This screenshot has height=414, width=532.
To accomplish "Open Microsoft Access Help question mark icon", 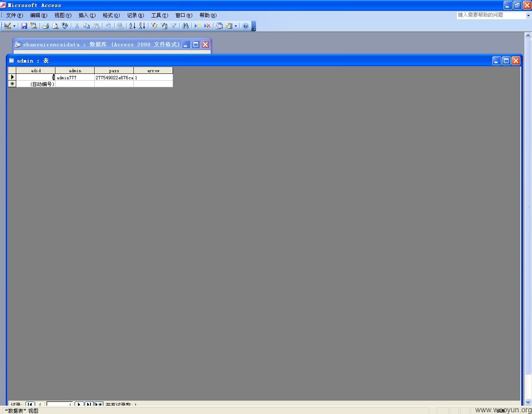I will [246, 26].
